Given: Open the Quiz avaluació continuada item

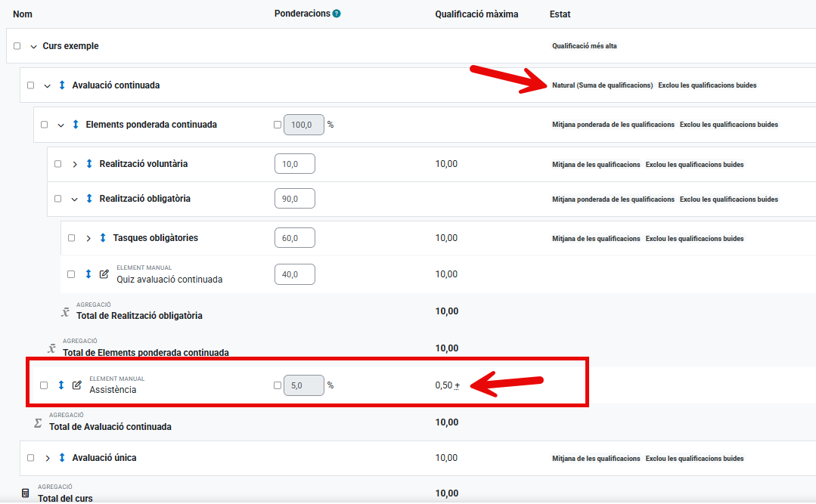Looking at the screenshot, I should (169, 280).
